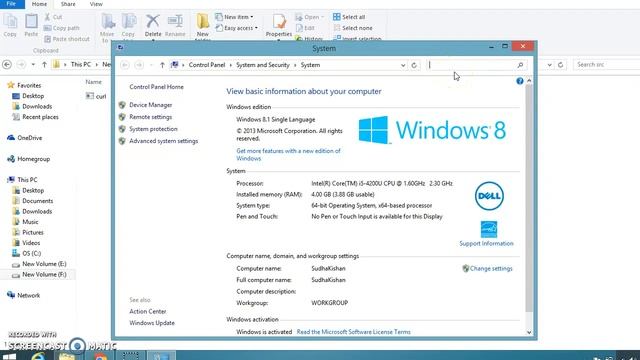Select the curl file in Explorer

click(x=96, y=96)
